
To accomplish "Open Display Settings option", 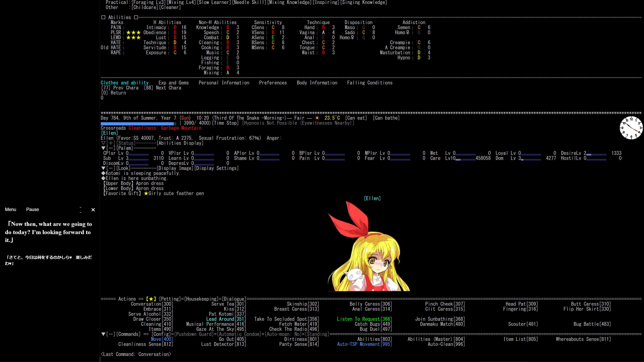I will click(216, 168).
